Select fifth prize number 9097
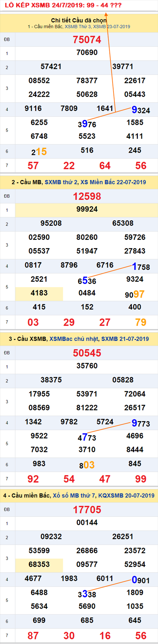This screenshot has height=644, width=158. pos(135,294)
